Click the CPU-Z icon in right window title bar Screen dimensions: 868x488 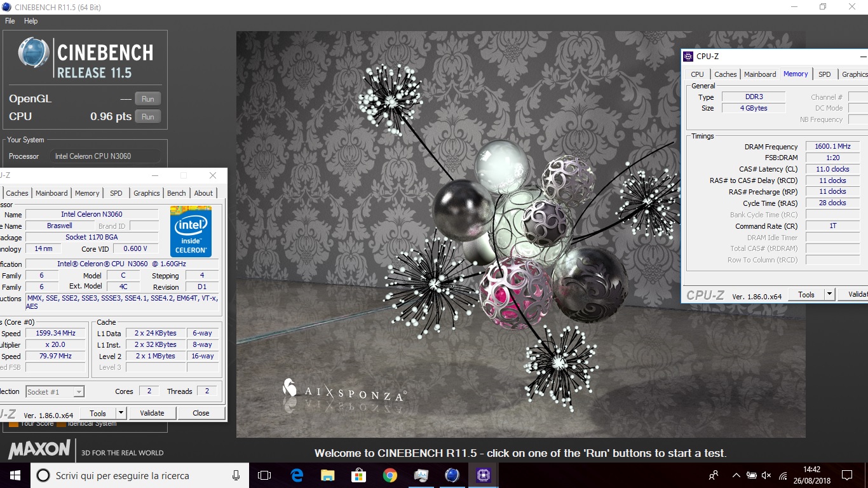(688, 57)
